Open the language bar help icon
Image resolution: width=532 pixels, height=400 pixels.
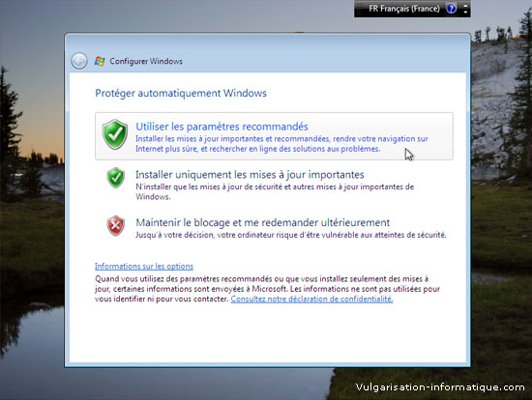[x=452, y=9]
